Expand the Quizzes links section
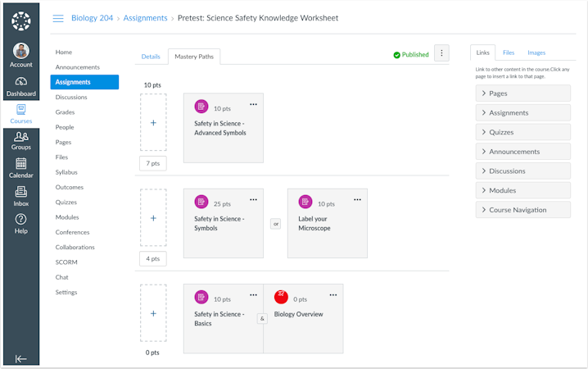588x369 pixels. (x=522, y=132)
